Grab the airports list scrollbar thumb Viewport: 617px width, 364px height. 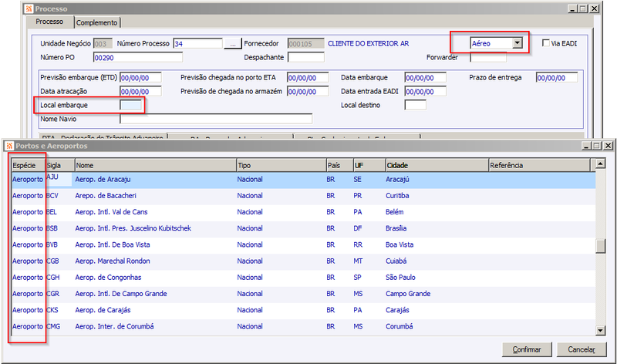pyautogui.click(x=600, y=246)
